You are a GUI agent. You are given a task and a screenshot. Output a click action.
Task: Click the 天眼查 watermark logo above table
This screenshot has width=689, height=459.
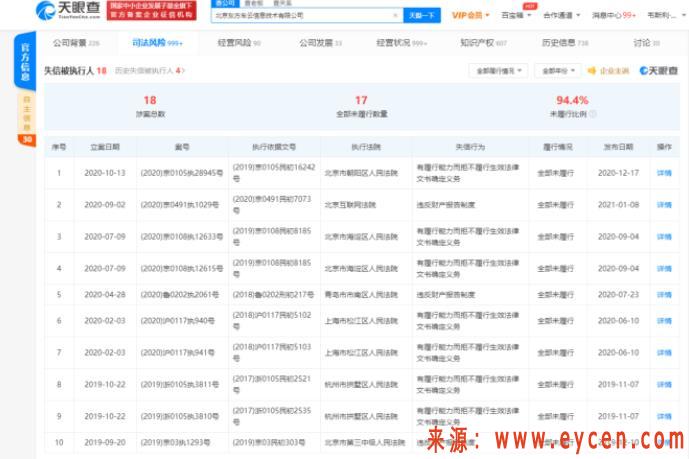coord(658,71)
